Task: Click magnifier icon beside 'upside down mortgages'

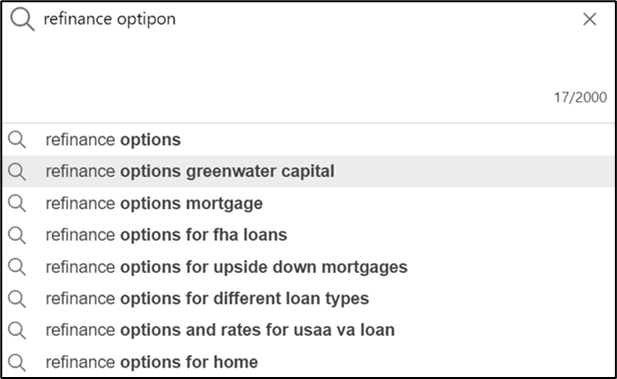Action: tap(17, 267)
